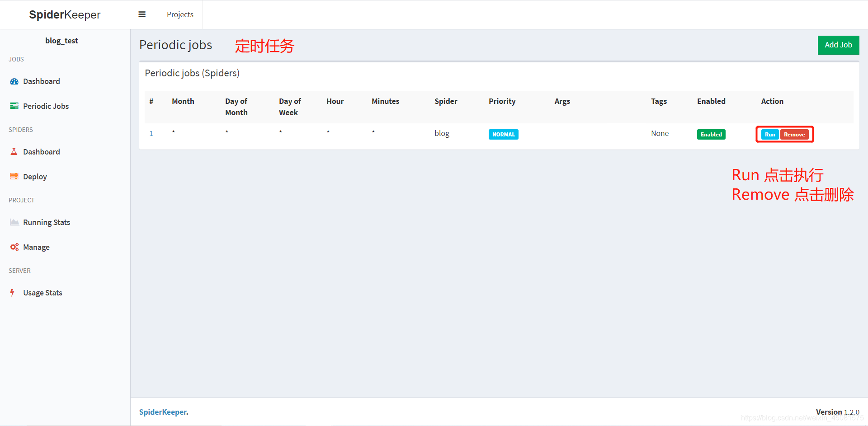
Task: Click the blog spider cell
Action: point(442,133)
